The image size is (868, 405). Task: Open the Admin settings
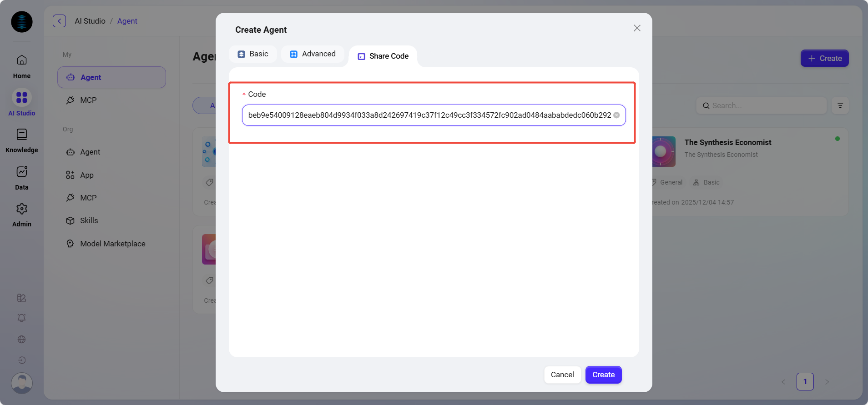tap(22, 215)
